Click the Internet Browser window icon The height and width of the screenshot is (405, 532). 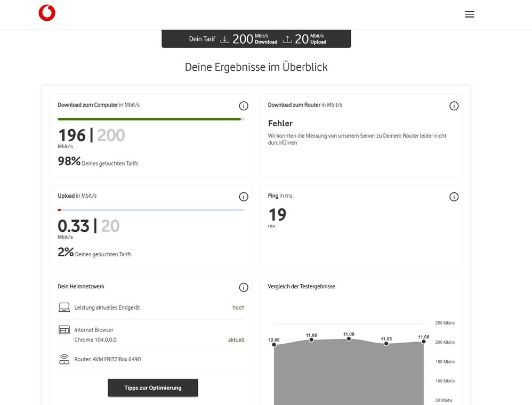[x=64, y=330]
